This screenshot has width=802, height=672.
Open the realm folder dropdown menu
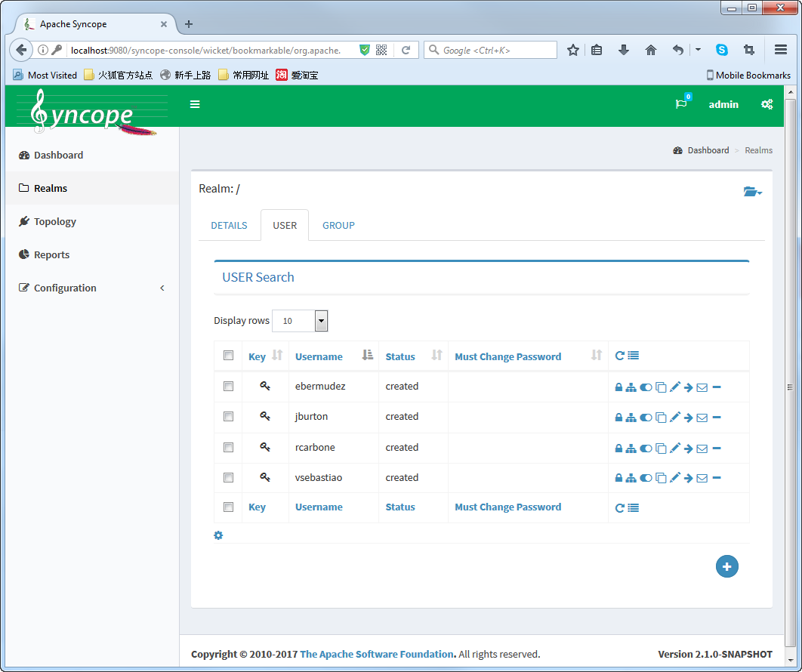point(752,192)
